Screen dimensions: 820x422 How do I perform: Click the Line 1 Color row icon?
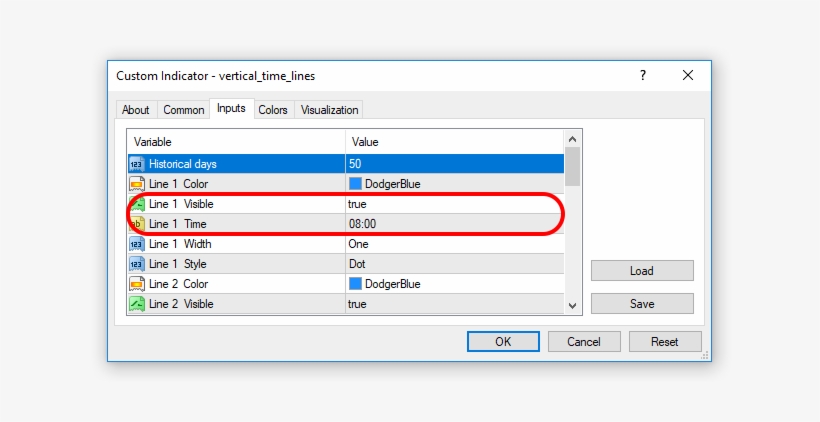click(137, 183)
